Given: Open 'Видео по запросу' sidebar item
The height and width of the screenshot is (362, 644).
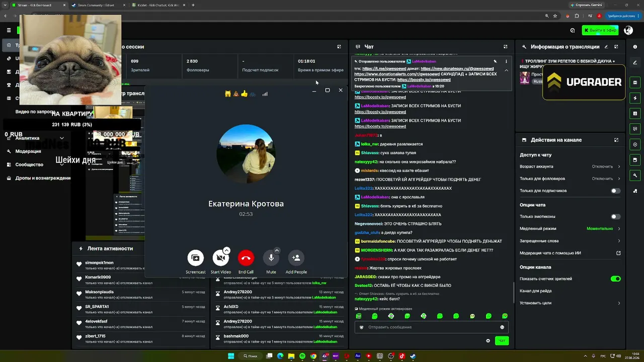Looking at the screenshot, I should 35,112.
